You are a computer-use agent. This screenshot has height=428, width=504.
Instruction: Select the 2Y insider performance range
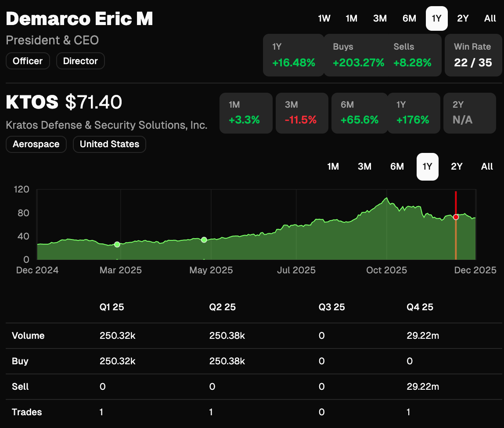point(463,18)
